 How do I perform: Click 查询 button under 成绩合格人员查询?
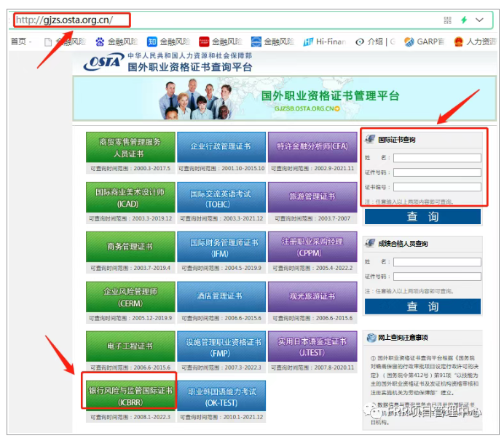coord(422,306)
